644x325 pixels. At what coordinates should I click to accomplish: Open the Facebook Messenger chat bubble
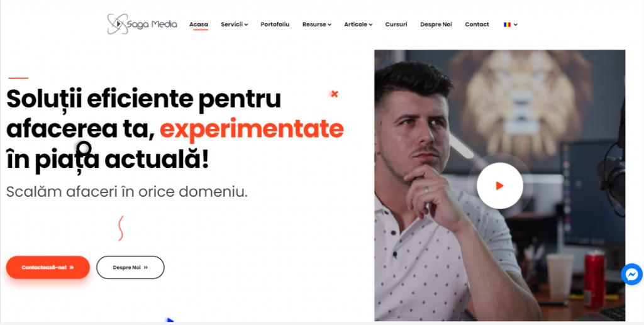pos(631,274)
